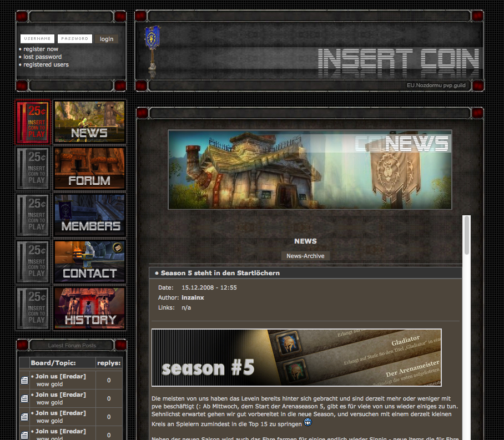Screen dimensions: 504x440
Task: Focus the Username input field
Action: pyautogui.click(x=37, y=39)
